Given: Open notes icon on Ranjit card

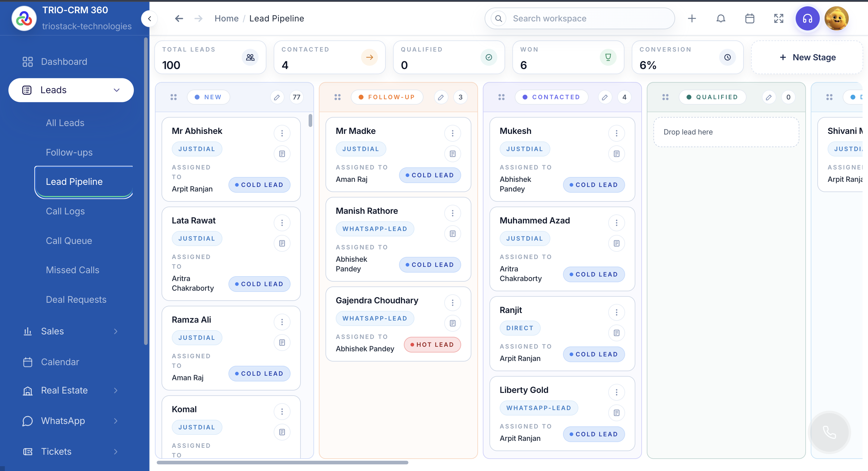Looking at the screenshot, I should [x=617, y=333].
